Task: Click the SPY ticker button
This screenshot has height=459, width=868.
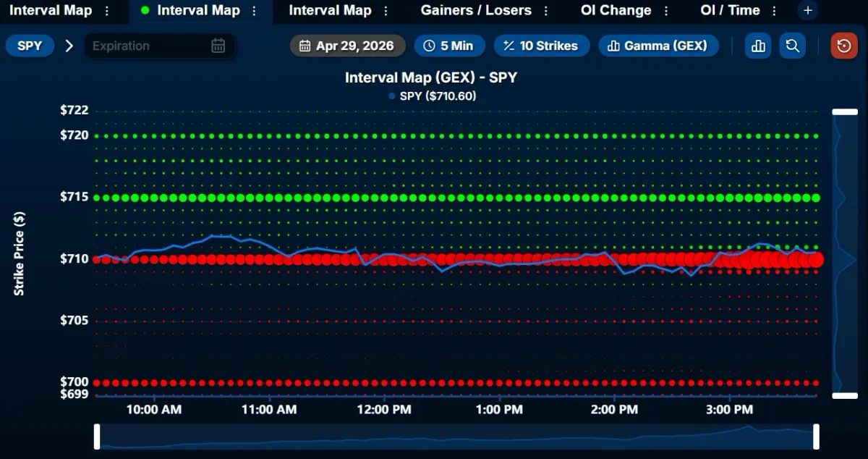Action: click(30, 46)
